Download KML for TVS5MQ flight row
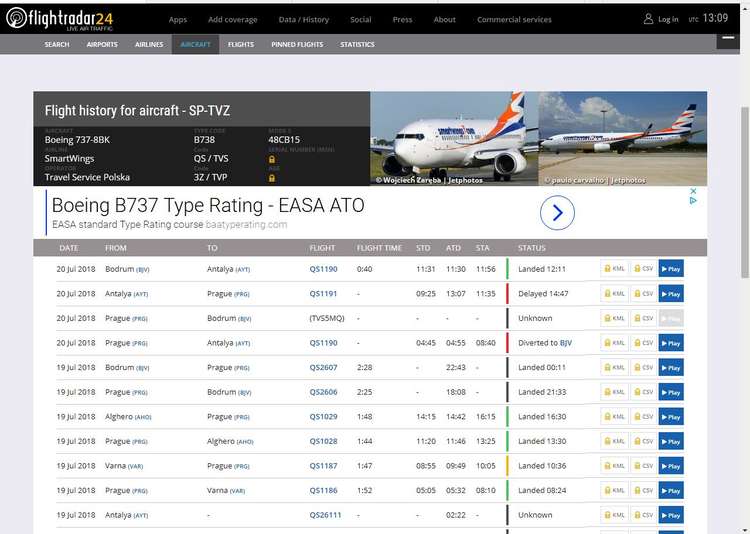750x534 pixels. [x=614, y=318]
